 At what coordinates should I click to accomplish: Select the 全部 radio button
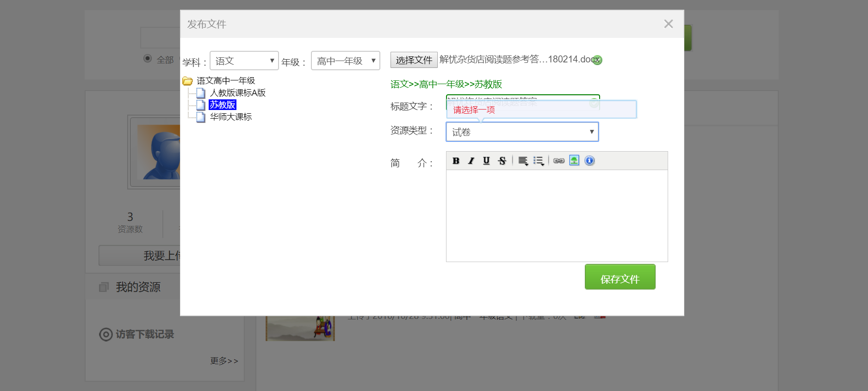148,58
